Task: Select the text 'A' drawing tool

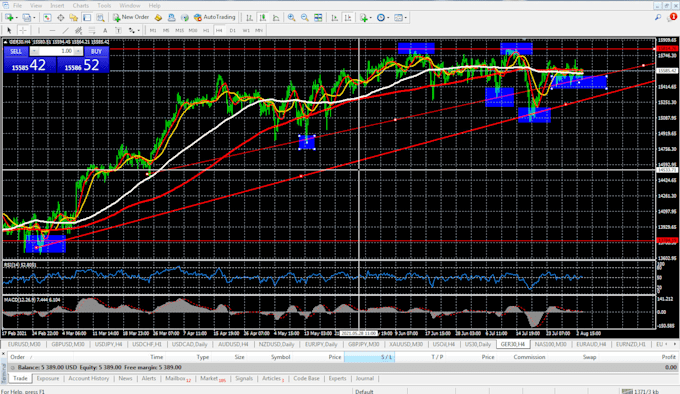Action: point(105,30)
